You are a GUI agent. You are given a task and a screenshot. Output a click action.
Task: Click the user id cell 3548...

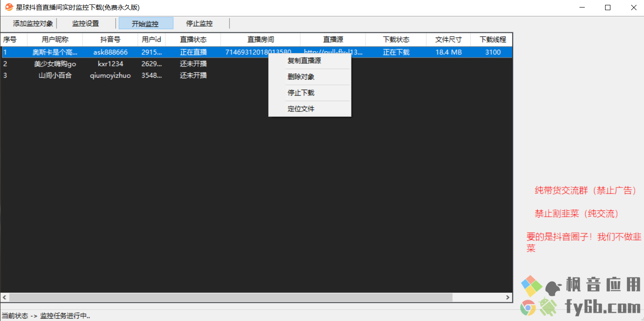point(152,75)
